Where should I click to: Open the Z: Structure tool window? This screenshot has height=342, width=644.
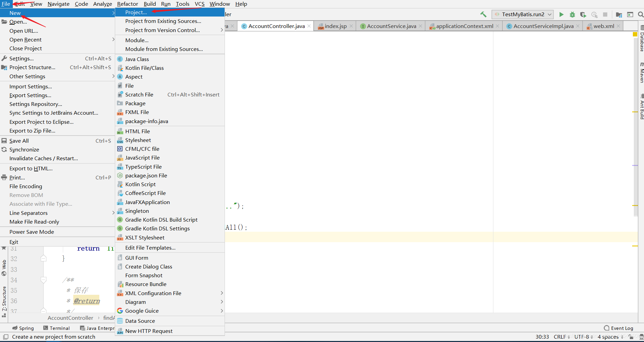point(4,301)
